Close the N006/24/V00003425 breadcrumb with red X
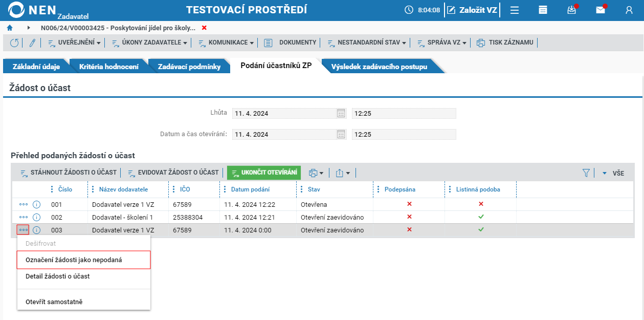Viewport: 644px width, 320px height. [x=205, y=28]
